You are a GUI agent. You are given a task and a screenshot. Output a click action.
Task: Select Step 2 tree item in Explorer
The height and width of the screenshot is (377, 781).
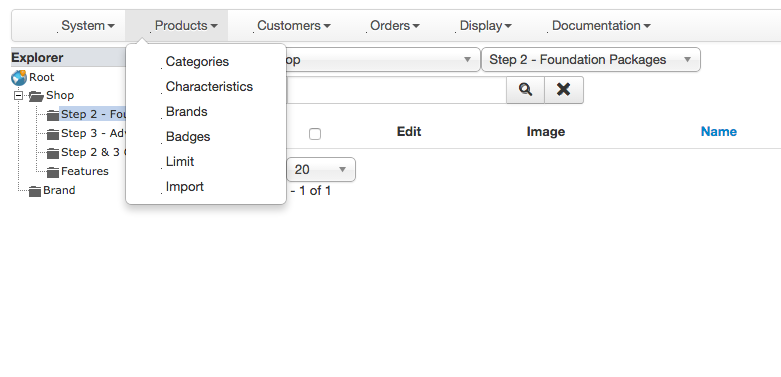(93, 115)
